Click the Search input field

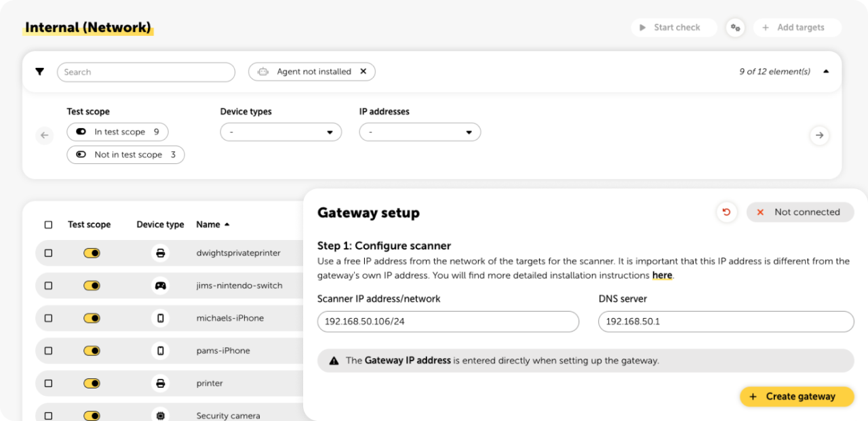(146, 72)
